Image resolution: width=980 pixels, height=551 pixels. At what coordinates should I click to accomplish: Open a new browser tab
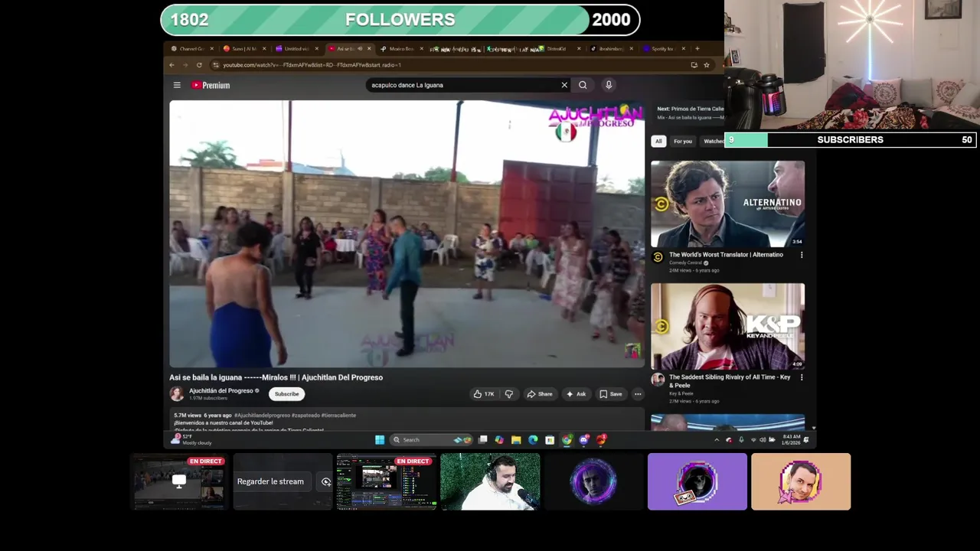point(697,49)
